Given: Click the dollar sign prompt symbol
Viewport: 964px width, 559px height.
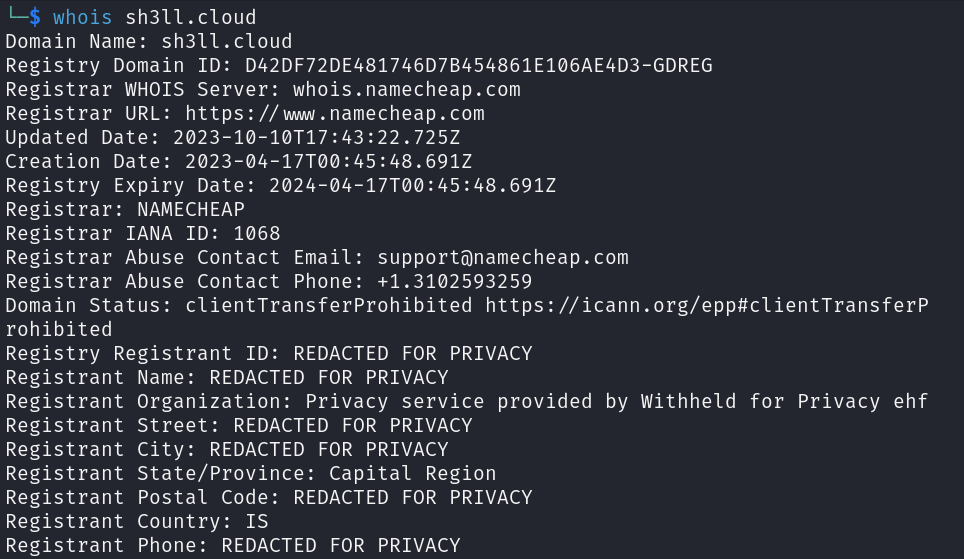Looking at the screenshot, I should tap(35, 17).
